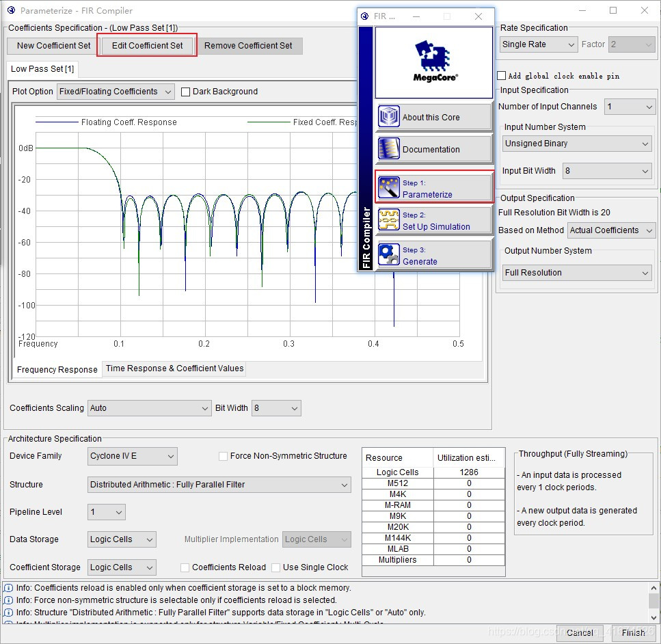Click the Documentation book icon
Screen dimensions: 661x644
pyautogui.click(x=388, y=148)
